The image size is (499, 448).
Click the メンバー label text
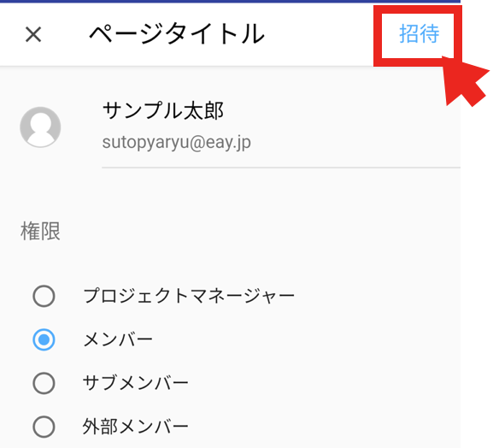pos(118,339)
